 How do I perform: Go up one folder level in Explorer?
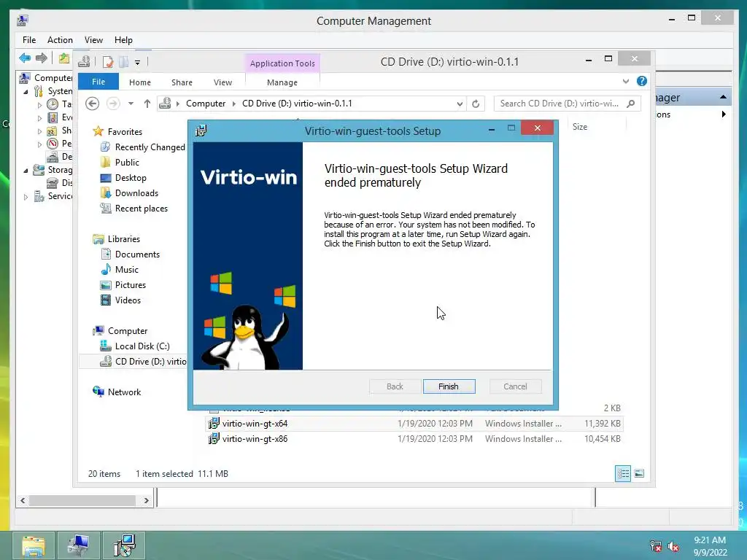pos(147,104)
